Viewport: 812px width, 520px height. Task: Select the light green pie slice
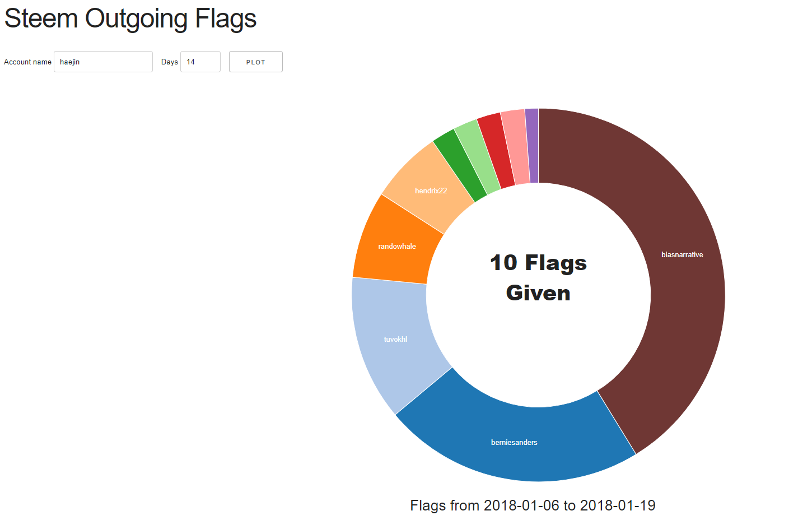point(478,157)
